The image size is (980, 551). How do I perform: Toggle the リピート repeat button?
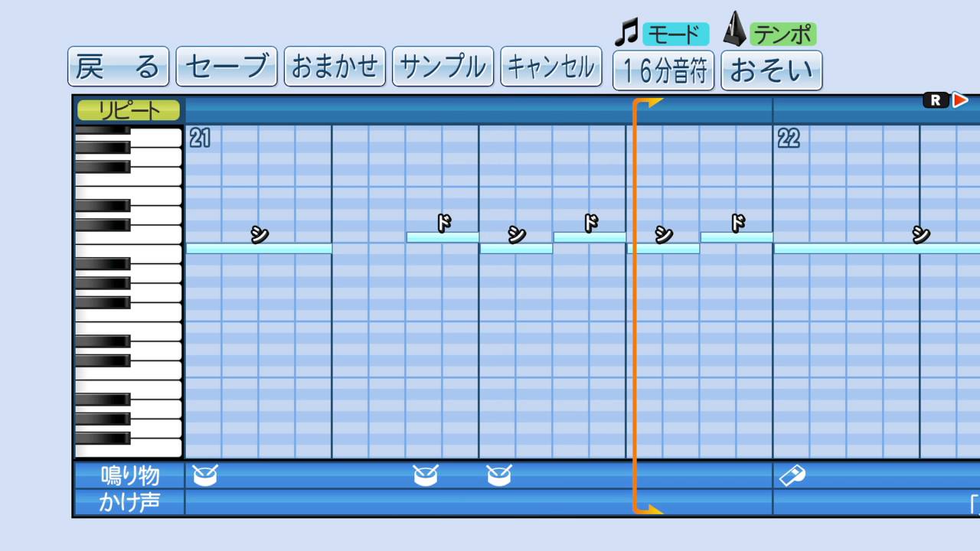point(129,110)
